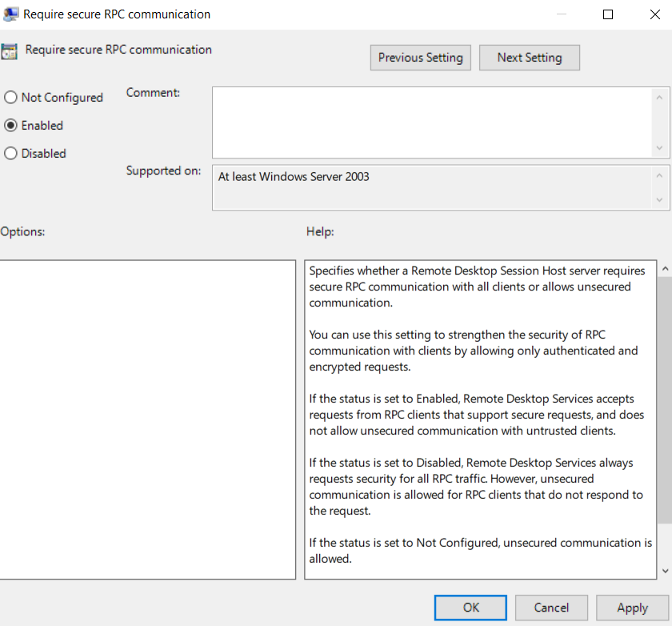Click the Group Policy setting icon beside the title
Image resolution: width=672 pixels, height=626 pixels.
point(10,50)
